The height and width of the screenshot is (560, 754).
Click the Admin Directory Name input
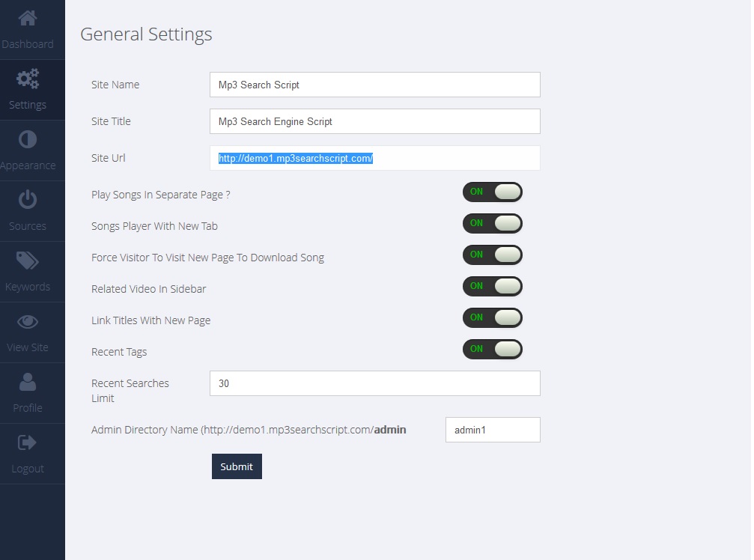(493, 430)
